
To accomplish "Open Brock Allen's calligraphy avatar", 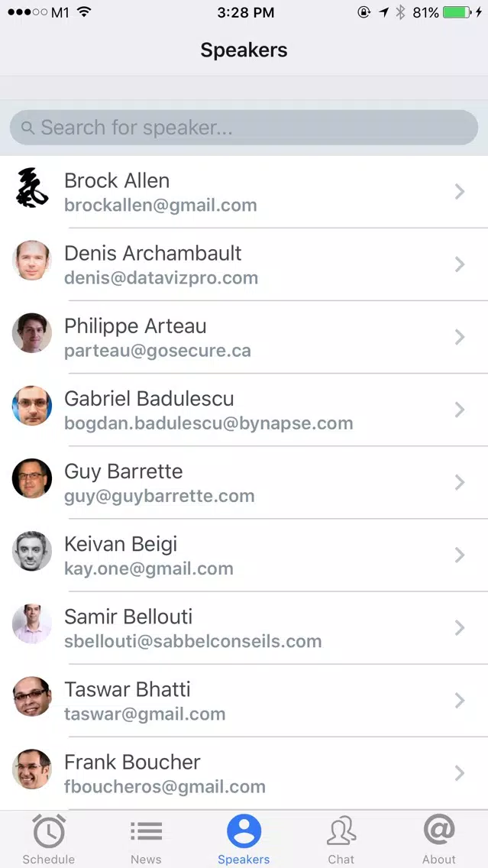I will tap(32, 188).
